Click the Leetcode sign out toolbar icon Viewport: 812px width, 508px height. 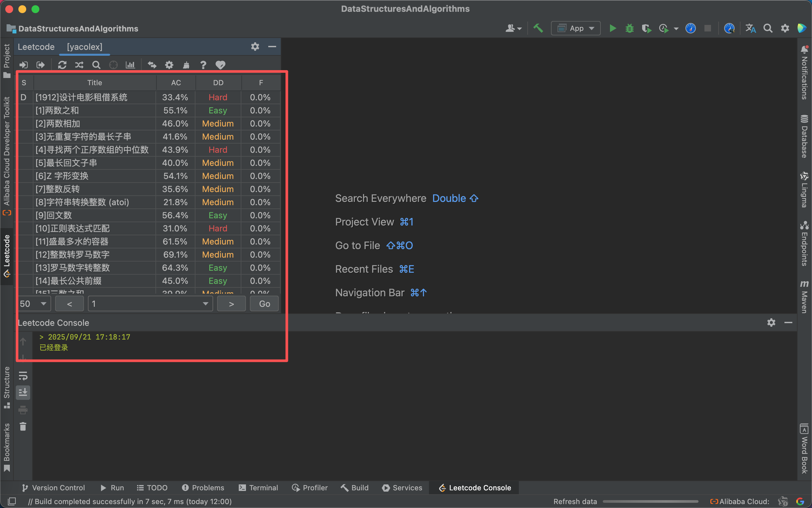point(41,65)
